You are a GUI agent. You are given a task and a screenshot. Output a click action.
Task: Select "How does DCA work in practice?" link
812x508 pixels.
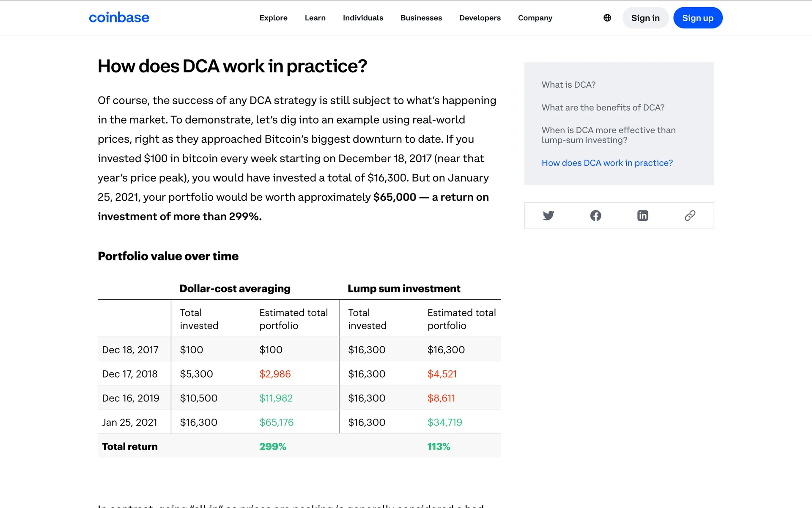(607, 163)
